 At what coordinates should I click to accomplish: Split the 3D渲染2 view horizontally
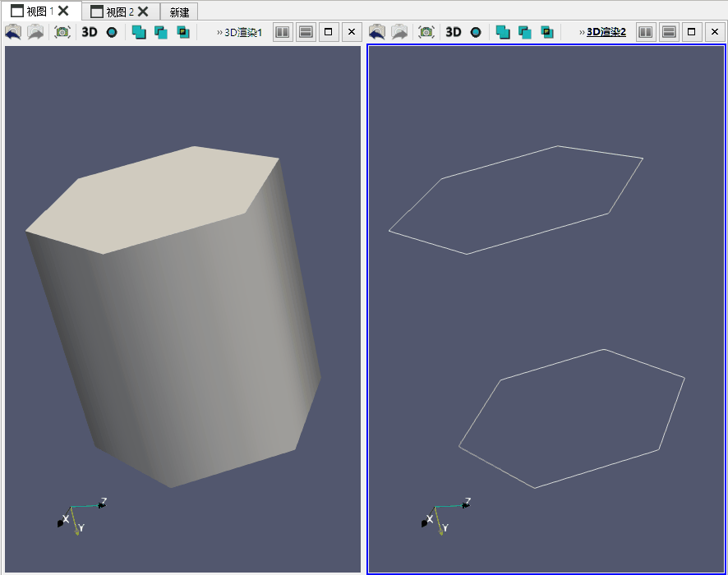point(646,32)
